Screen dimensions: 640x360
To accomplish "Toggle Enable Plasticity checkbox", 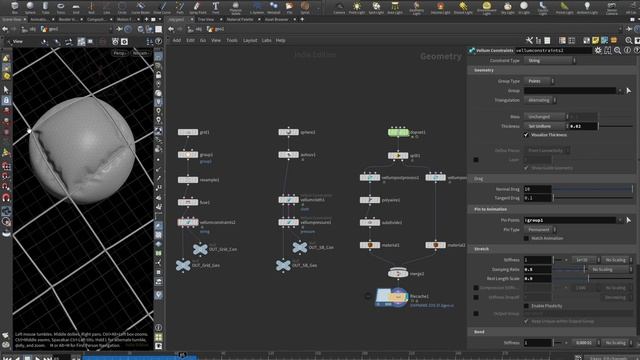I will click(526, 306).
